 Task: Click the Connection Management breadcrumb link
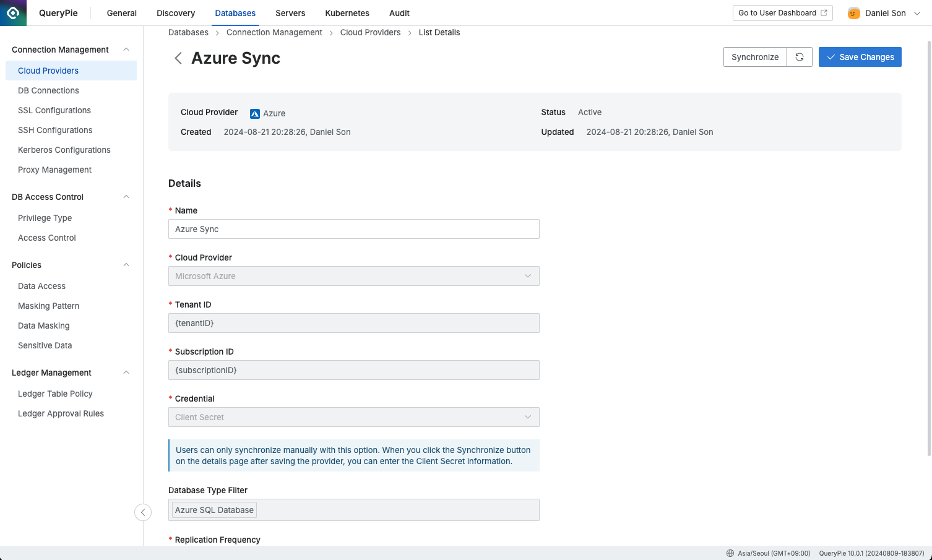[274, 32]
